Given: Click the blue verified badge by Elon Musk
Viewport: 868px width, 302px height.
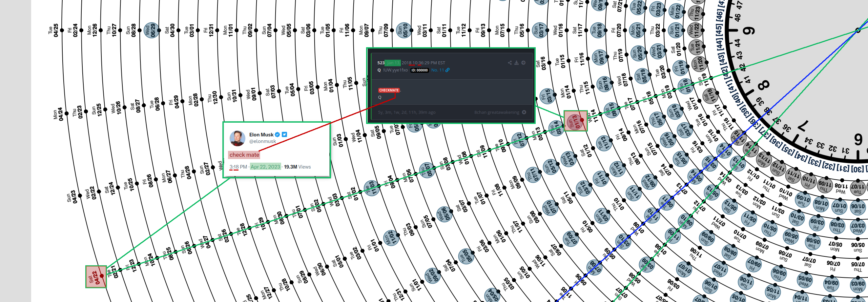Looking at the screenshot, I should (x=277, y=134).
